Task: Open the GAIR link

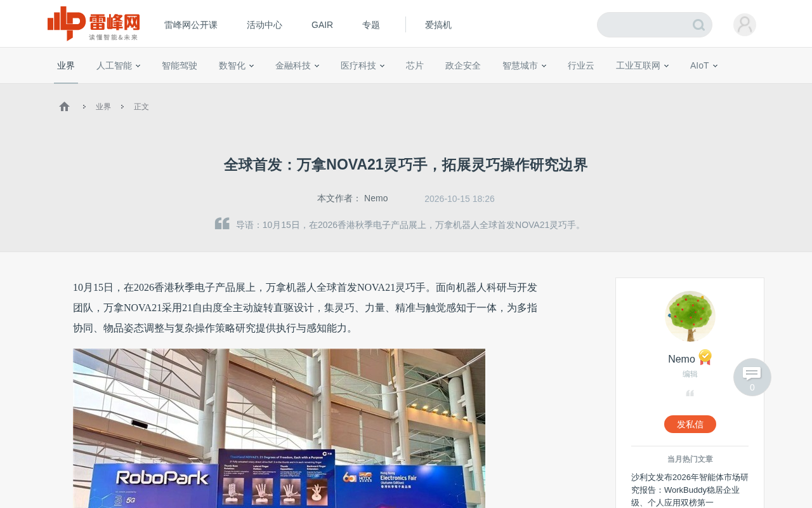Action: click(322, 25)
